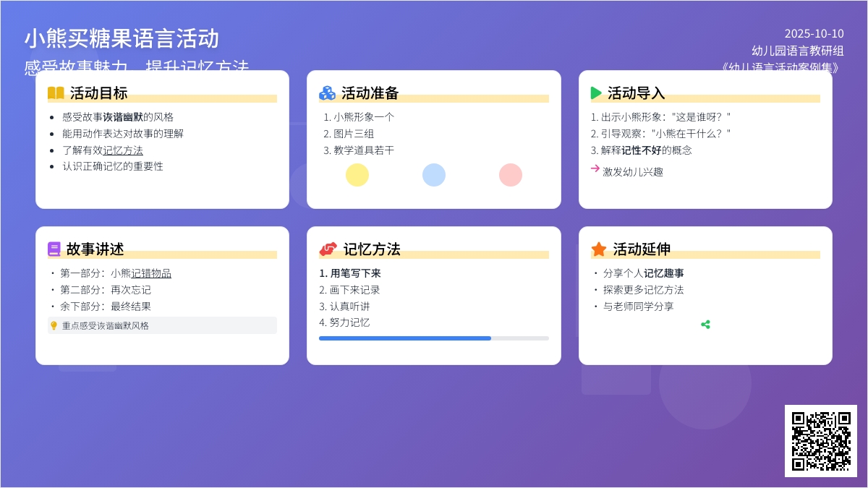The height and width of the screenshot is (488, 868).
Task: Open the underlined 记忆方法 link
Action: (x=123, y=150)
